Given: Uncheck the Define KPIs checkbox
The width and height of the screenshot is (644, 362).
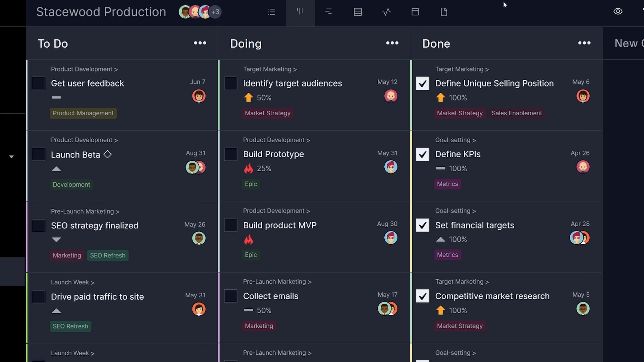Looking at the screenshot, I should 423,154.
